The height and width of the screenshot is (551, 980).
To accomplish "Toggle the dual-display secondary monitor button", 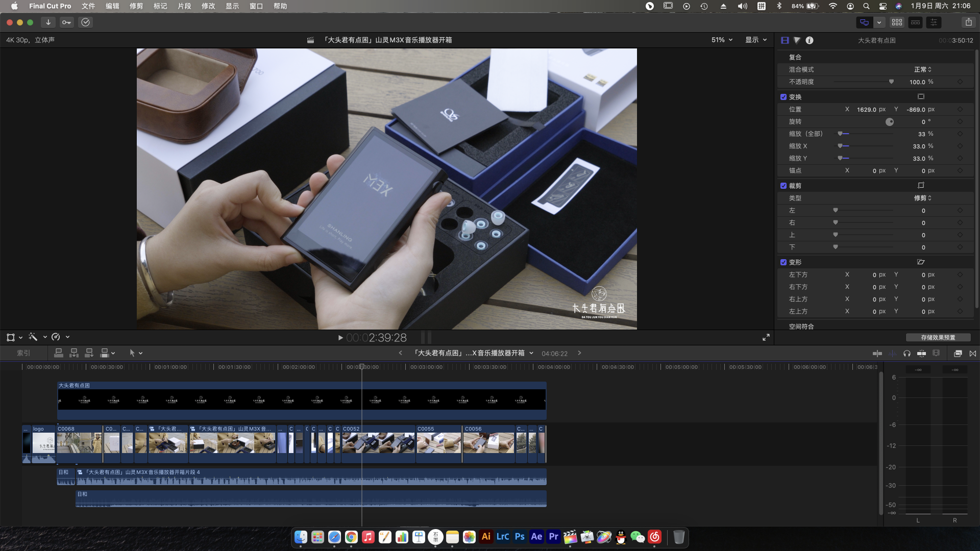I will (x=864, y=22).
